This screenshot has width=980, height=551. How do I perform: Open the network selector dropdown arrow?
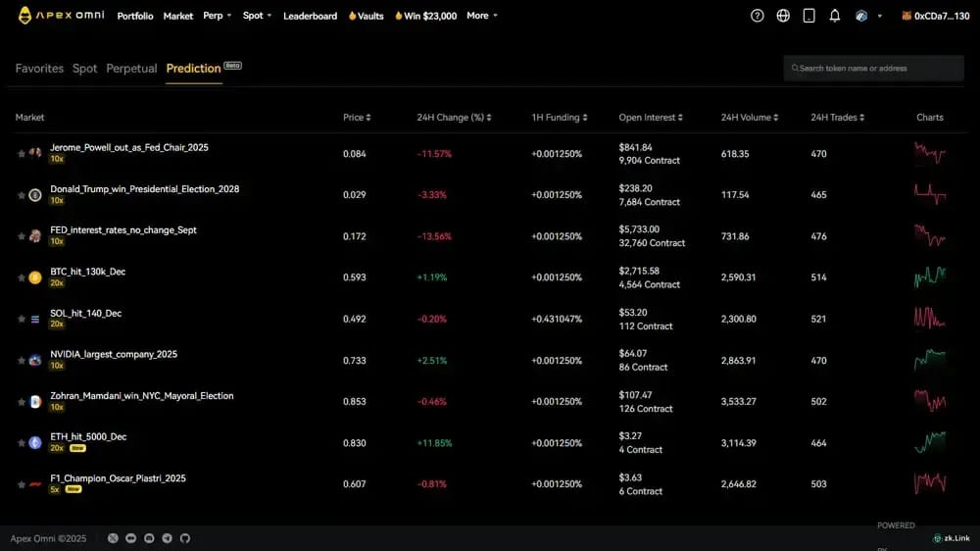point(879,17)
